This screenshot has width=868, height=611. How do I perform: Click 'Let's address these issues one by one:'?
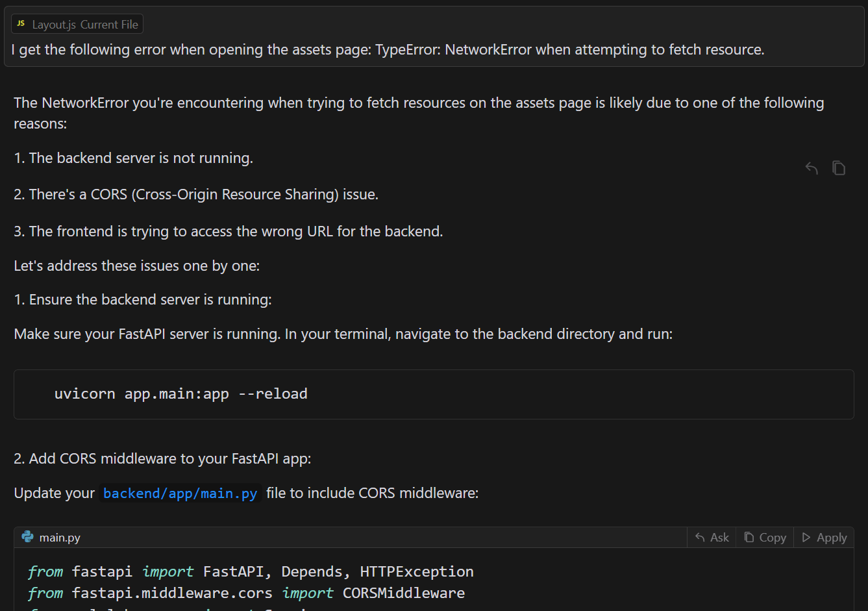[x=137, y=266]
